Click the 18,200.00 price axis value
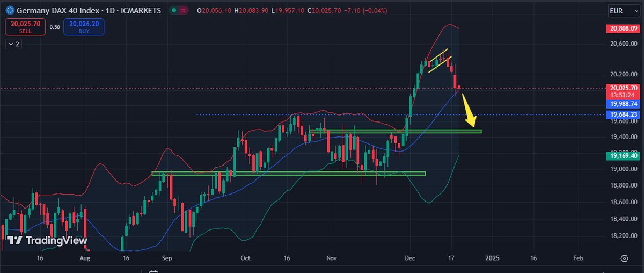This screenshot has height=273, width=644. 624,236
